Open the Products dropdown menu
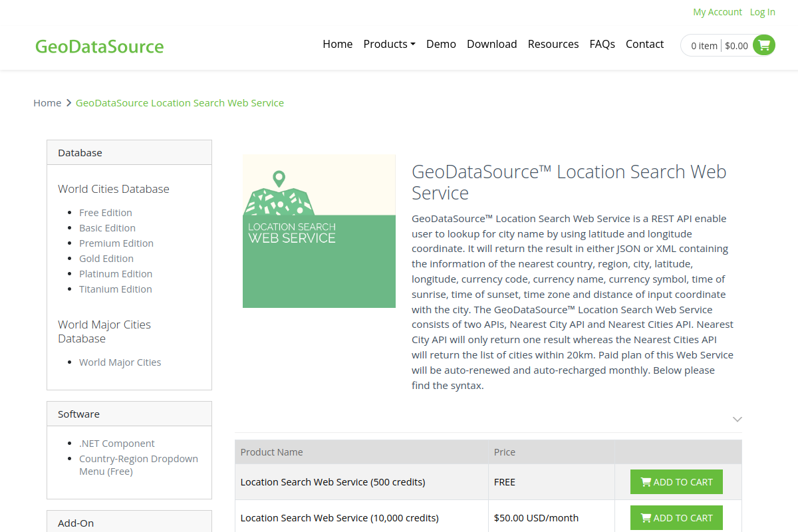The width and height of the screenshot is (798, 532). [389, 44]
